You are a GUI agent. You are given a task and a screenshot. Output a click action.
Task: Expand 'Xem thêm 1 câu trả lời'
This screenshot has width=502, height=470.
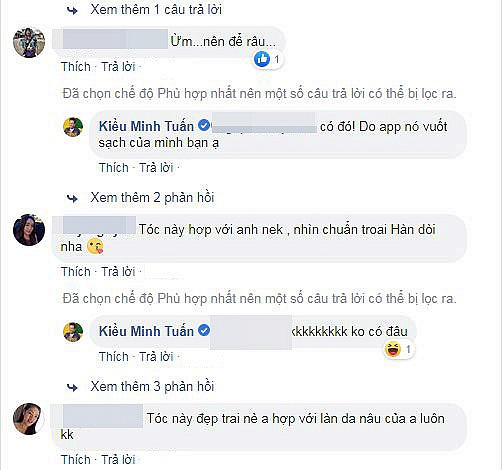(156, 9)
